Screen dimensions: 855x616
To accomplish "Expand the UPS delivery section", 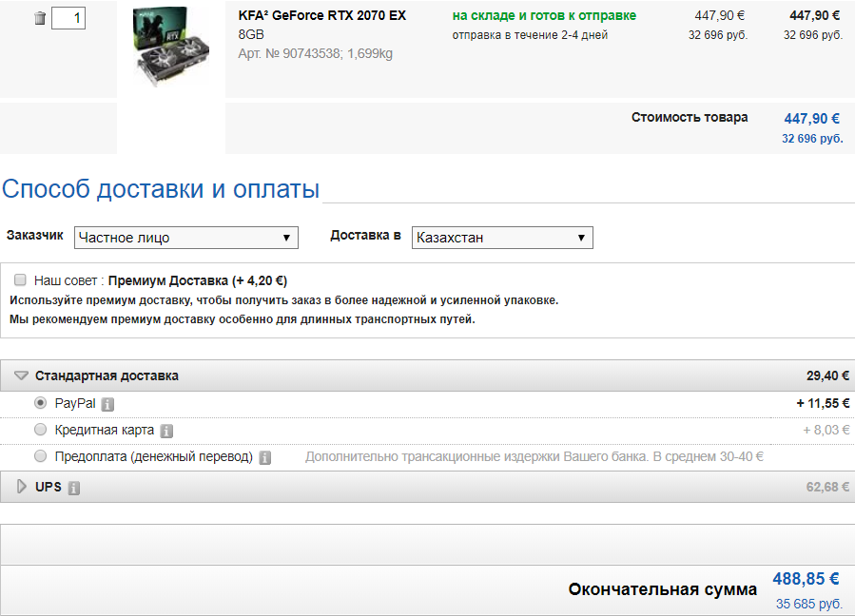I will tap(21, 487).
